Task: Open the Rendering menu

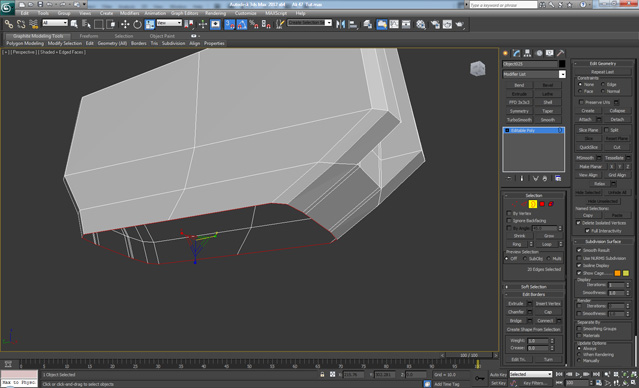Action: pos(216,13)
